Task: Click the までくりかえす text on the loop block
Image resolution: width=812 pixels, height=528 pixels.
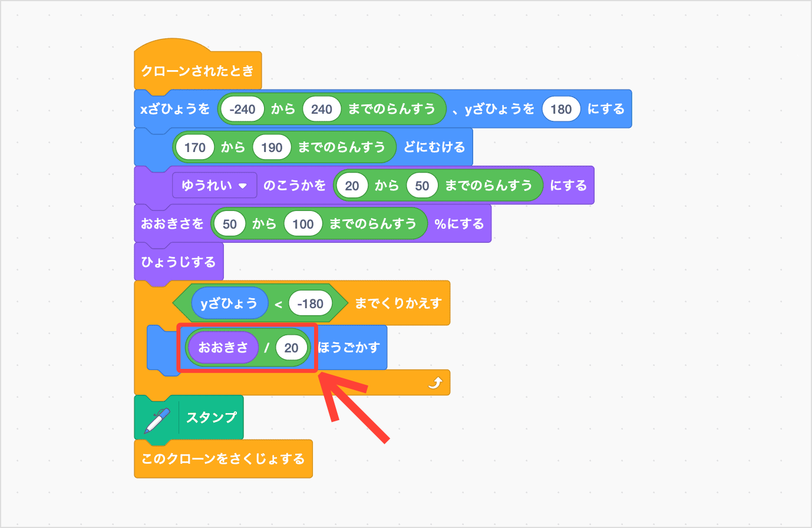Action: [398, 303]
